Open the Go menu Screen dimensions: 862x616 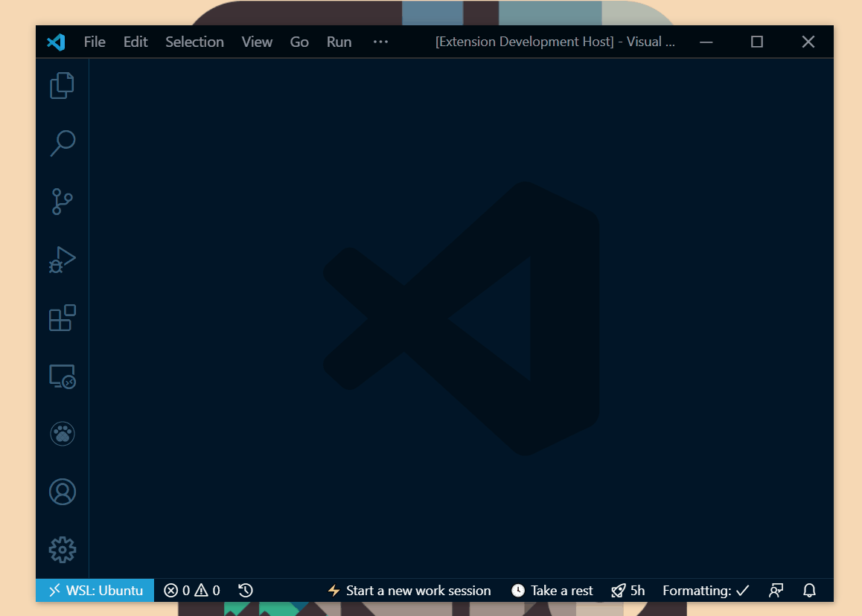tap(299, 42)
